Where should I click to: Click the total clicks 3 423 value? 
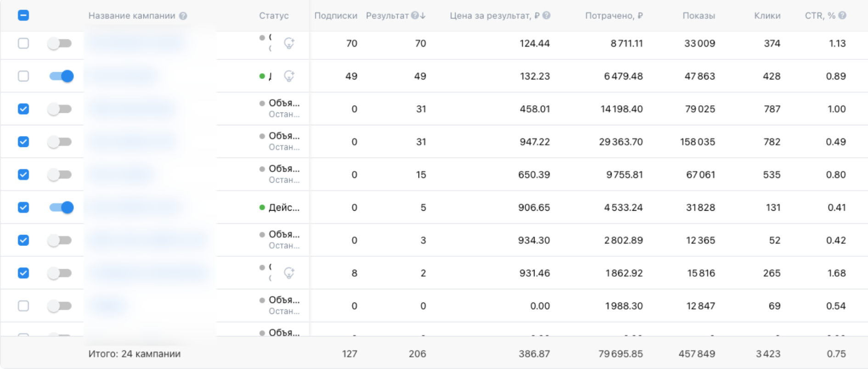coord(768,354)
